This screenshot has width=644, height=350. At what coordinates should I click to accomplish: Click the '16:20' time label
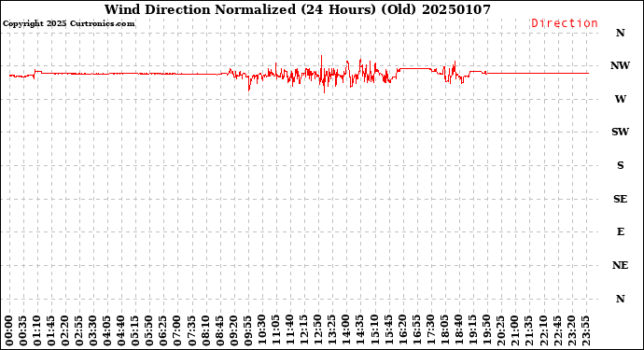(x=402, y=331)
